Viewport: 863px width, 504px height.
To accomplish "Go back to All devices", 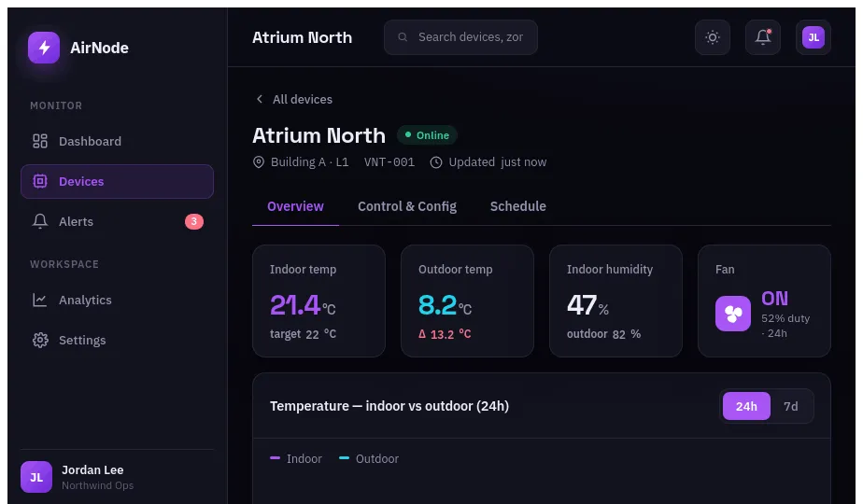I will (x=294, y=99).
